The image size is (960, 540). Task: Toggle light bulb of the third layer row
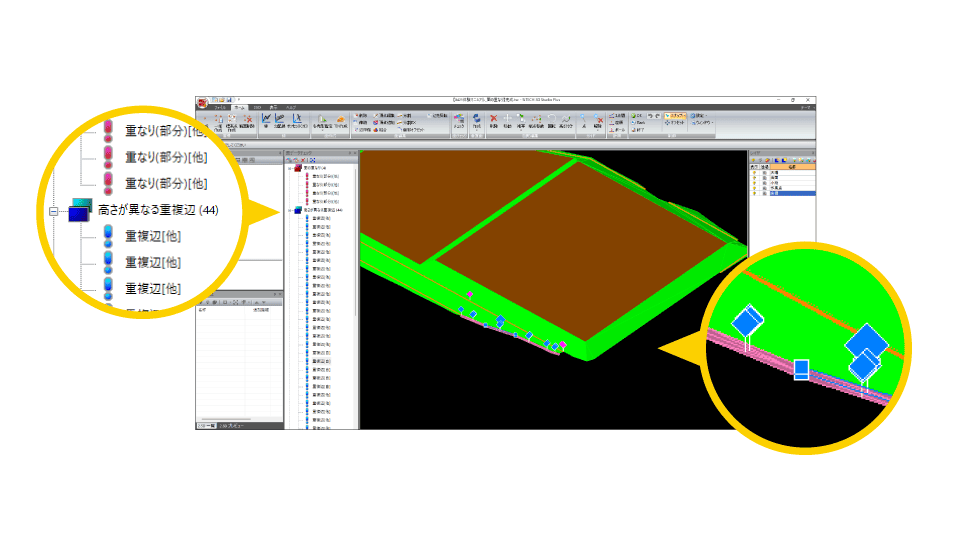(754, 183)
